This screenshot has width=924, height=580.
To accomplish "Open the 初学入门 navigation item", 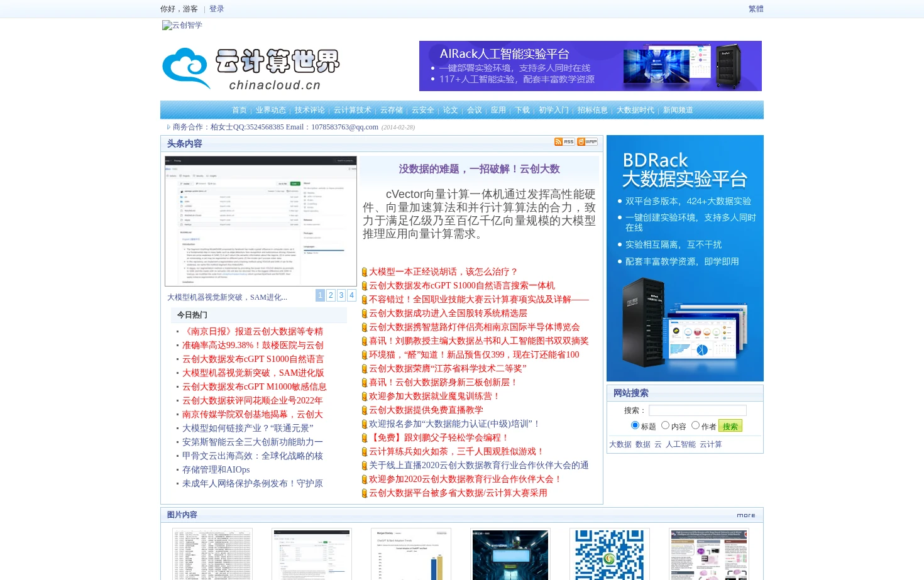I will tap(554, 110).
